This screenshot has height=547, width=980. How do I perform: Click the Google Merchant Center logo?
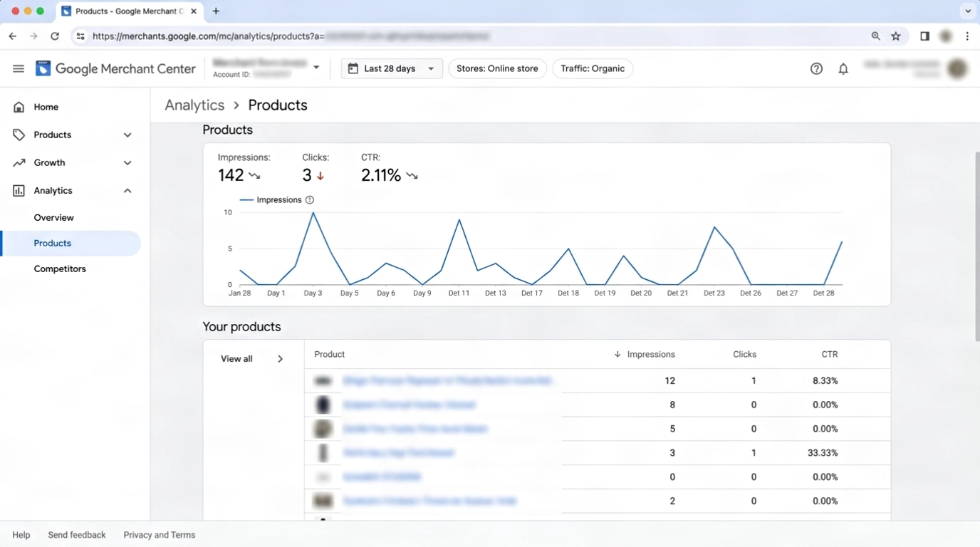coord(115,68)
